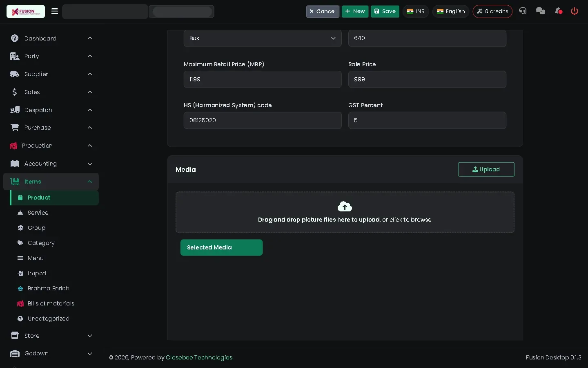Click the Selected Media button
The image size is (588, 368).
click(221, 247)
